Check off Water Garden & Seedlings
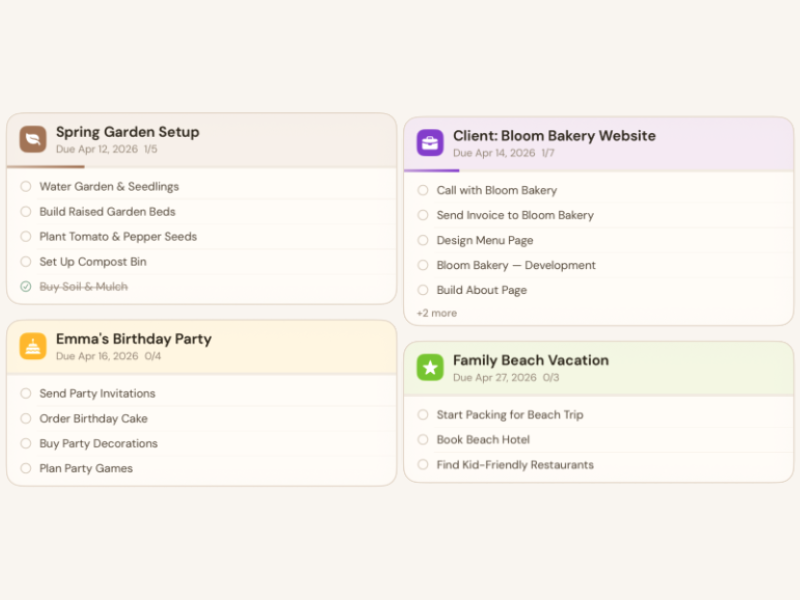This screenshot has height=600, width=800. pos(25,186)
